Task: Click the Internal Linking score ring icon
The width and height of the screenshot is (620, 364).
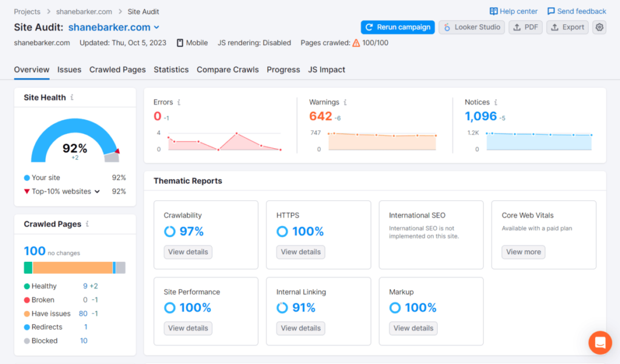Action: pos(282,308)
